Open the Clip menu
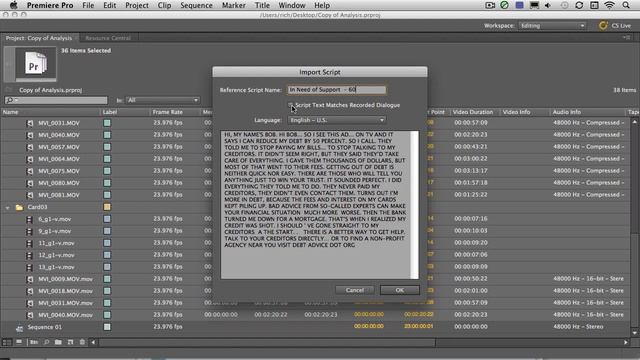Viewport: 640px width, 360px height. (164, 5)
